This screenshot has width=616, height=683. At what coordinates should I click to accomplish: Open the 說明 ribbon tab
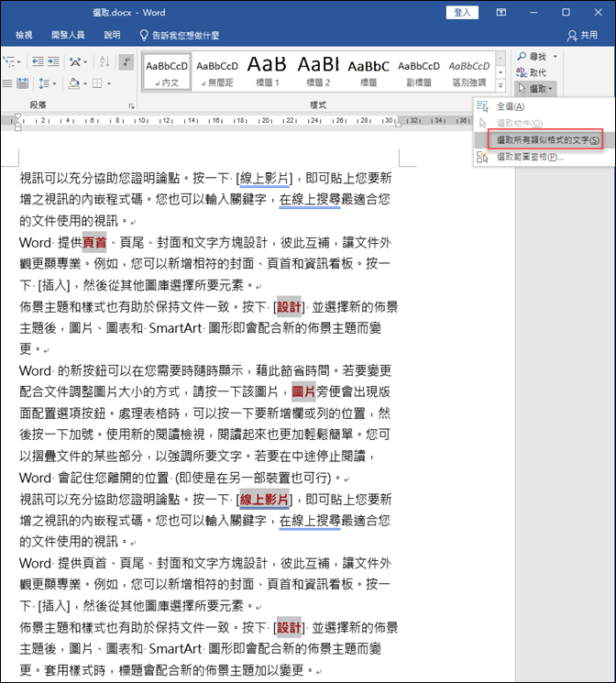pyautogui.click(x=112, y=35)
